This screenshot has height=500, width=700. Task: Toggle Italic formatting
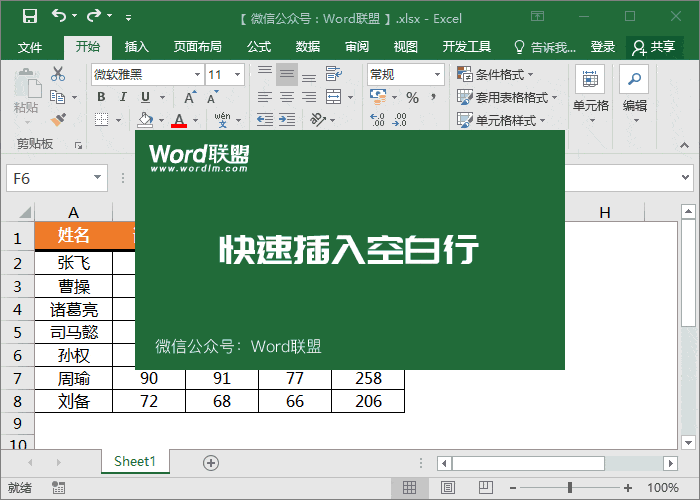[123, 97]
